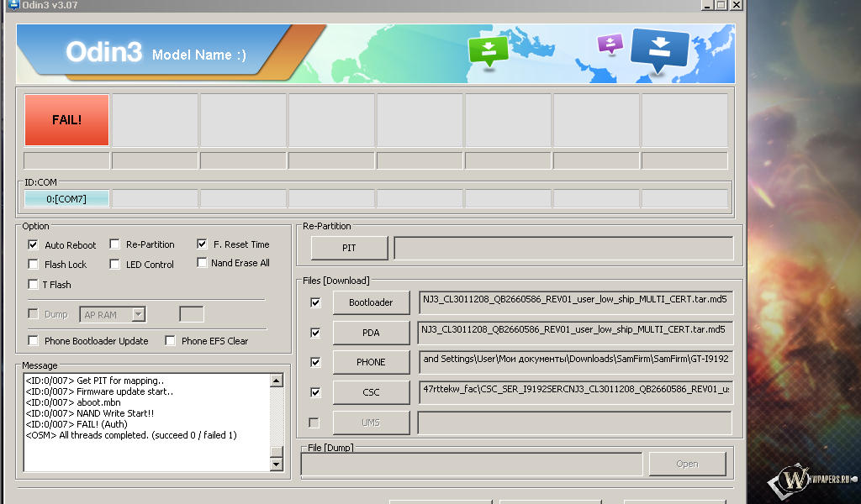This screenshot has width=861, height=504.
Task: Enable Nand Erase All option
Action: [203, 263]
